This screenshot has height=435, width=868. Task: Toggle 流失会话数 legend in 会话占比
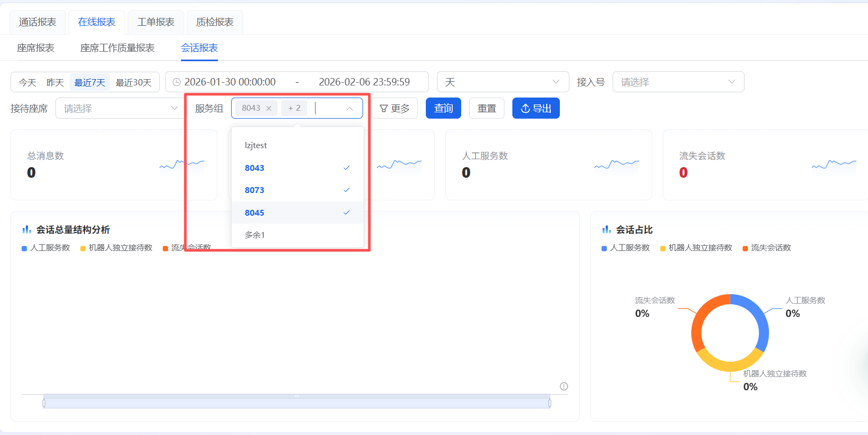tap(767, 248)
